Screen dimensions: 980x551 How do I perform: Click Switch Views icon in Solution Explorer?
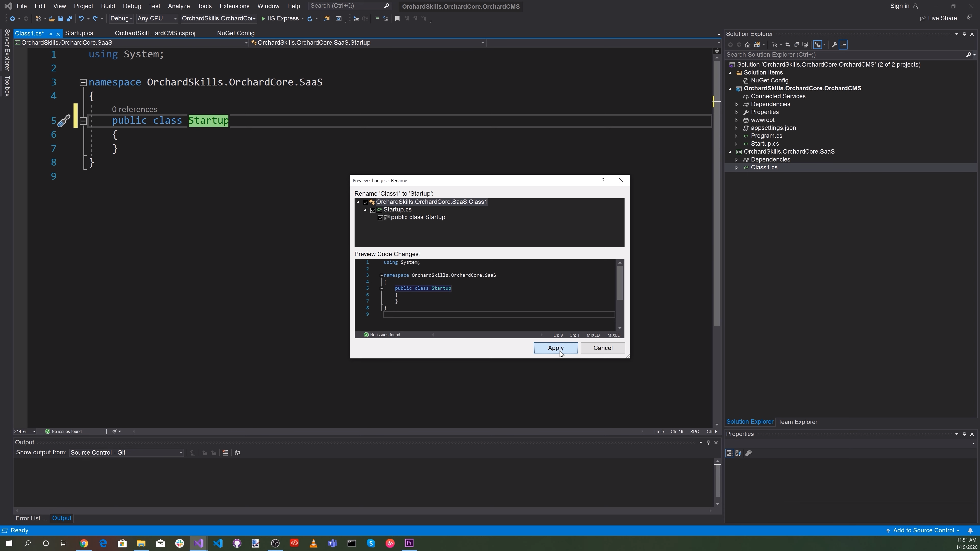757,45
